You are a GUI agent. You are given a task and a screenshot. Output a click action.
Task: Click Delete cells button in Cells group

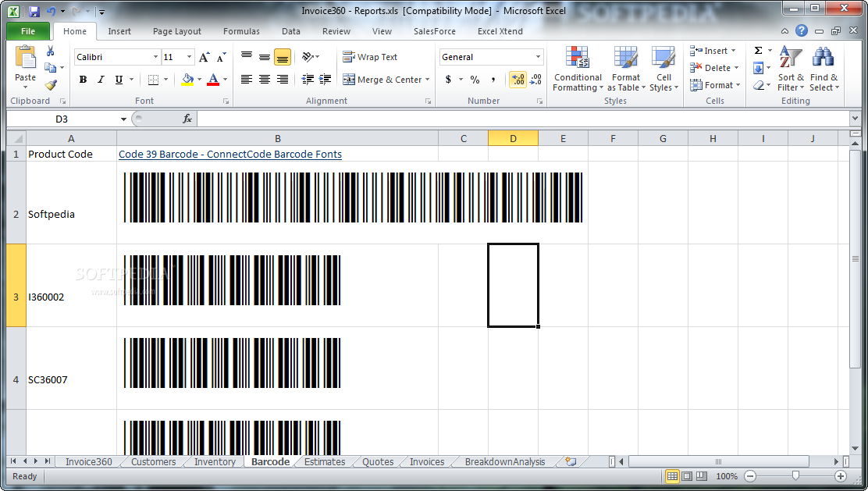pos(714,68)
